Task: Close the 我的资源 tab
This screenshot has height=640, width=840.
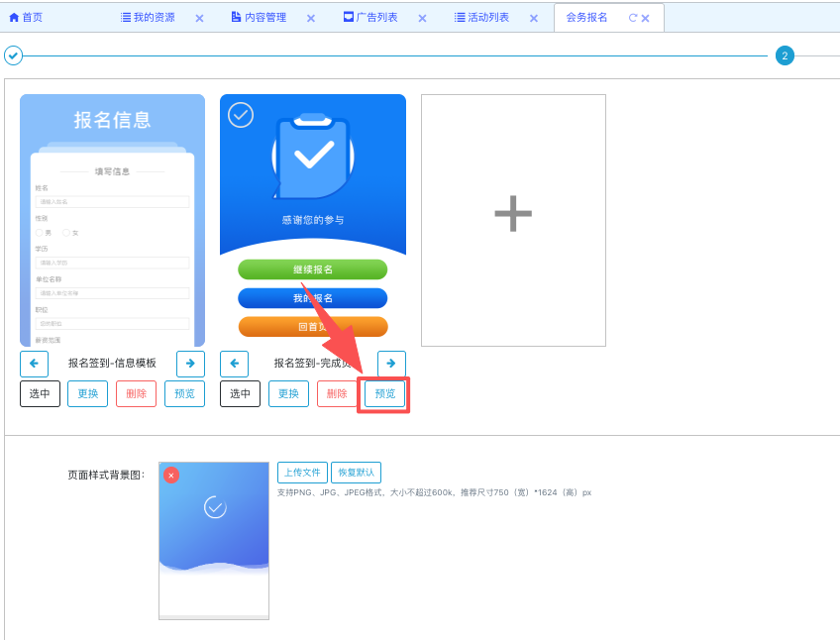Action: click(199, 19)
